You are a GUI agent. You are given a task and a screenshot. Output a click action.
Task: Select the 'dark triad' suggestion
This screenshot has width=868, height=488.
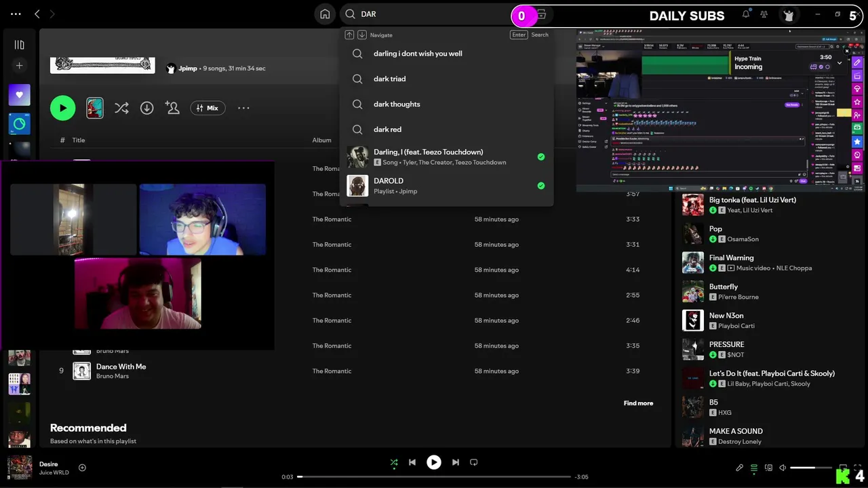[x=390, y=79]
